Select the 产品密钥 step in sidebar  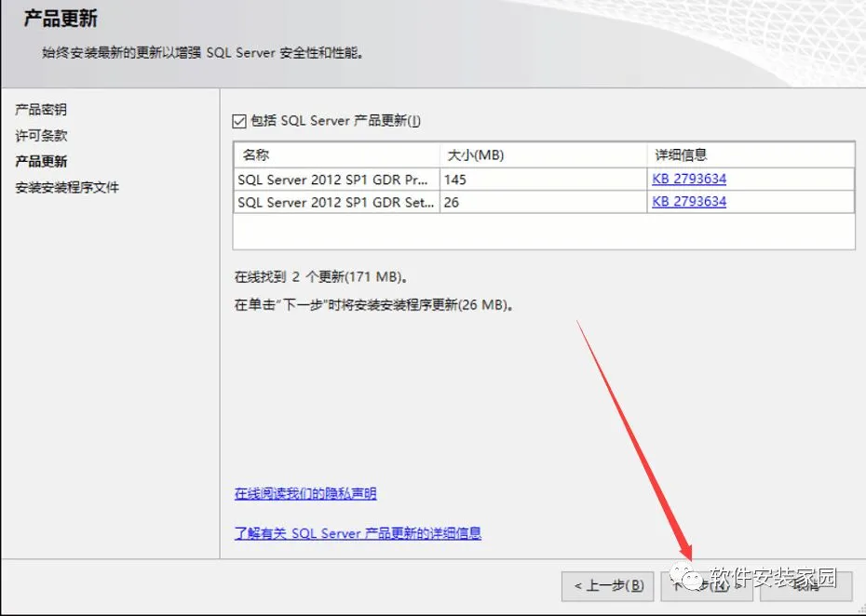coord(41,109)
